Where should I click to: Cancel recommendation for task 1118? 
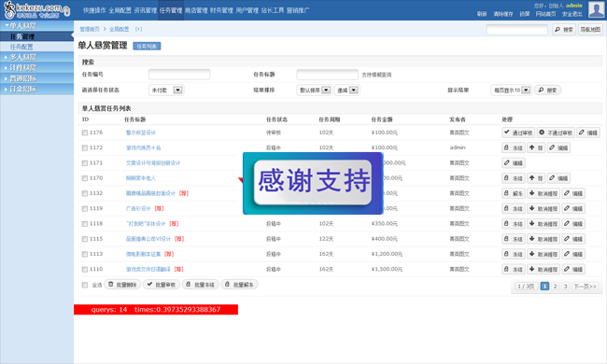(x=543, y=224)
